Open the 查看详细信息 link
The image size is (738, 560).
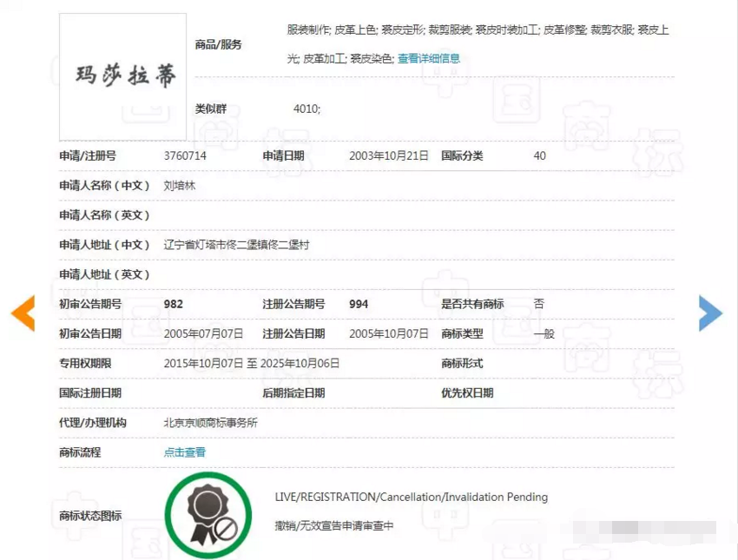pyautogui.click(x=429, y=59)
